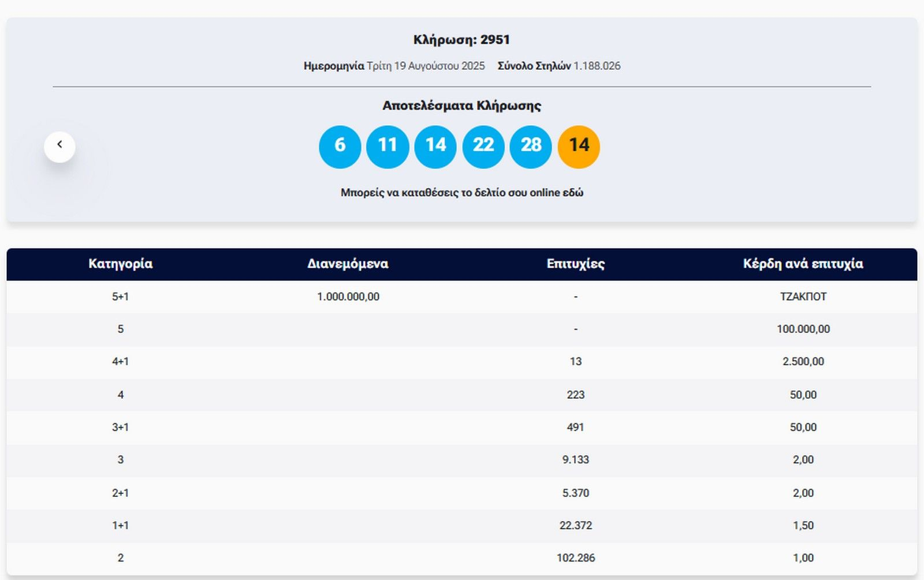Select the orange Joker ball 14
924x580 pixels.
pyautogui.click(x=579, y=147)
